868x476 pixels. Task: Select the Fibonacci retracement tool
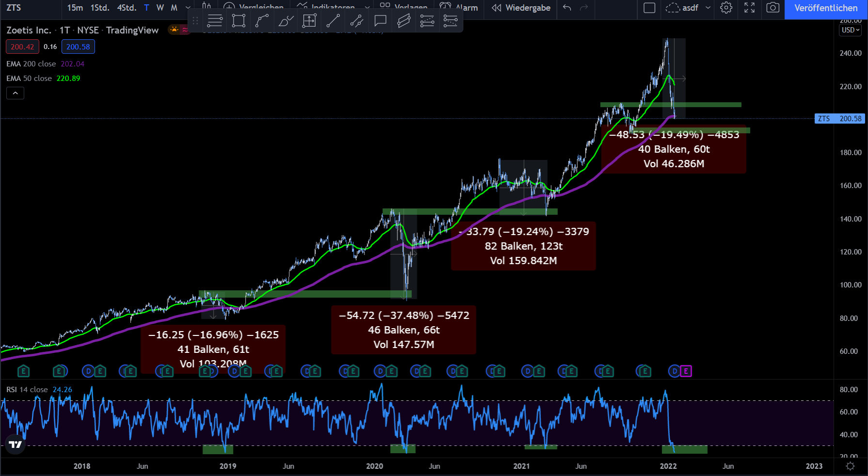(x=427, y=21)
